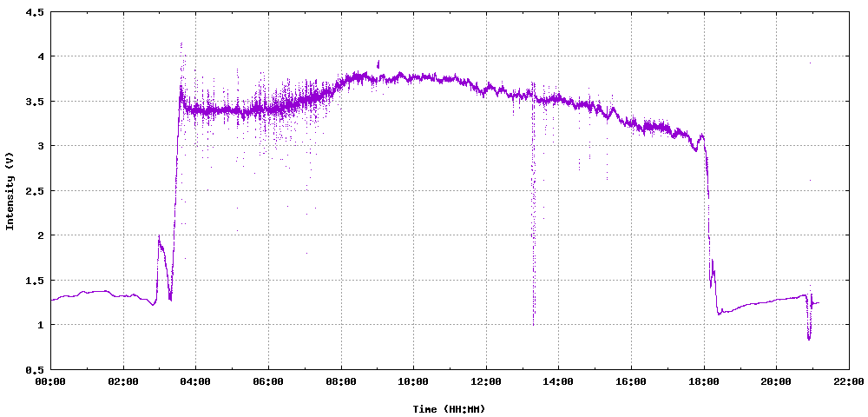Click the x-axis tick label 00:00

point(51,381)
